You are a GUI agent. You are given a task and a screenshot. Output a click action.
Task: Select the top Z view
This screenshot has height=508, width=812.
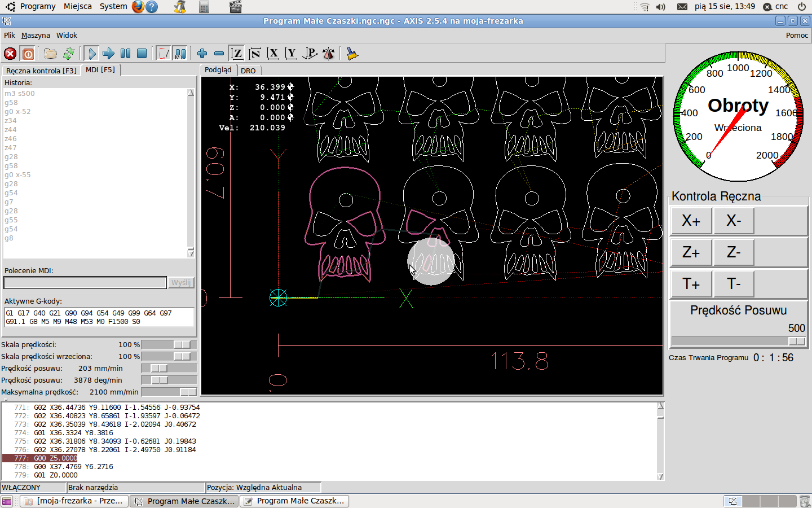(x=237, y=54)
